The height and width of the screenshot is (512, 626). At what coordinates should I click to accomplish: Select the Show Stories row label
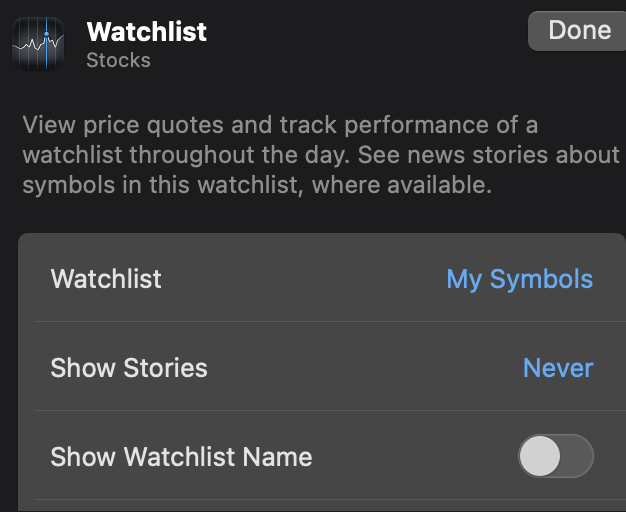point(129,368)
